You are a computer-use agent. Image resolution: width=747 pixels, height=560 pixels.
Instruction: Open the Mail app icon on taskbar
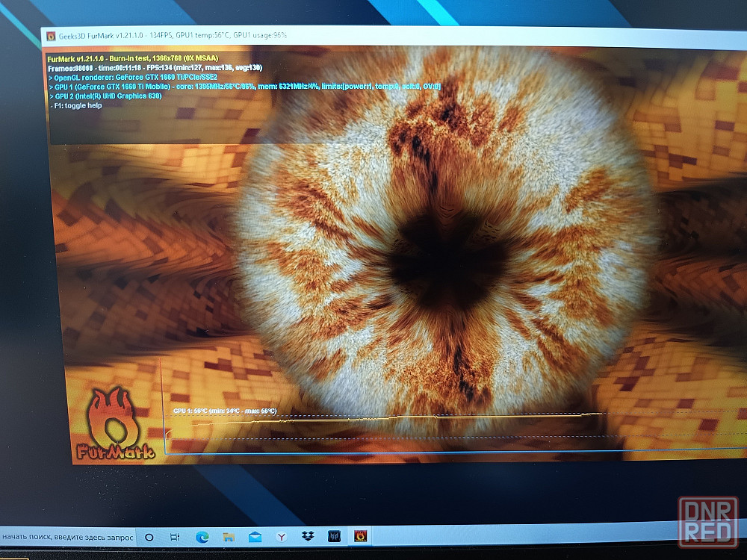click(255, 537)
